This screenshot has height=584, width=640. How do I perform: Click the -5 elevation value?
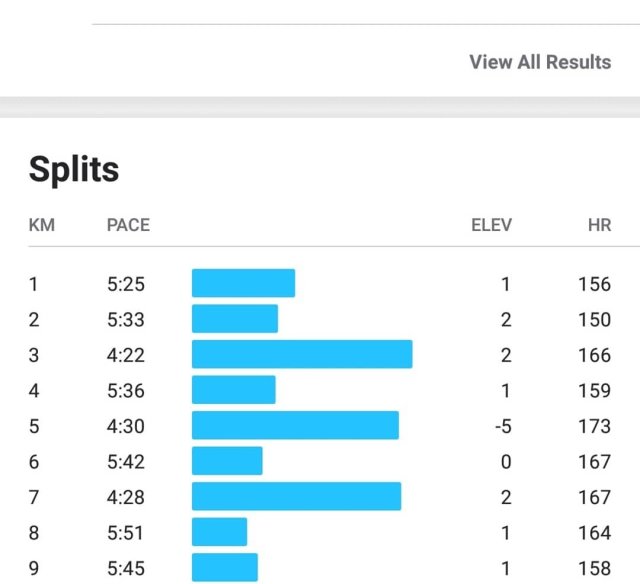(502, 426)
